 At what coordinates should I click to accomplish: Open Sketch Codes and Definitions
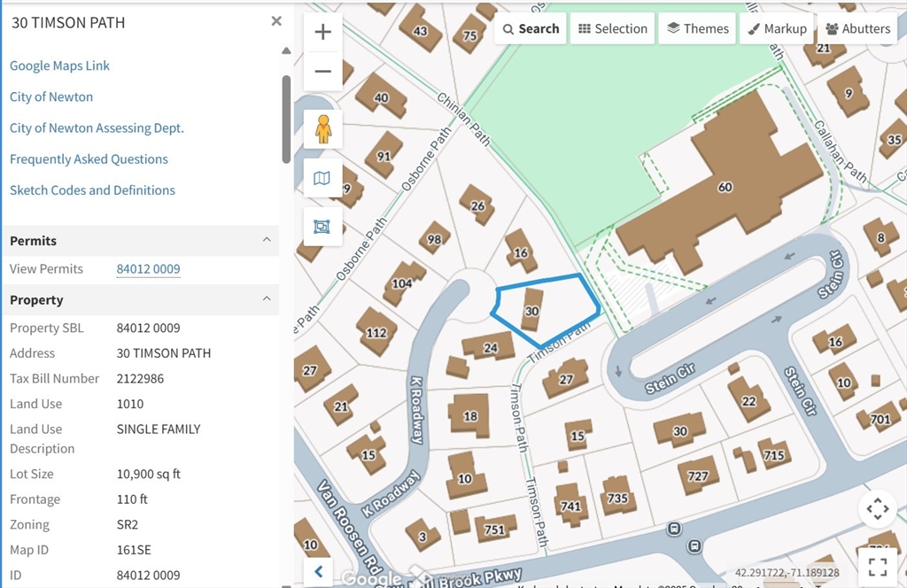[92, 190]
